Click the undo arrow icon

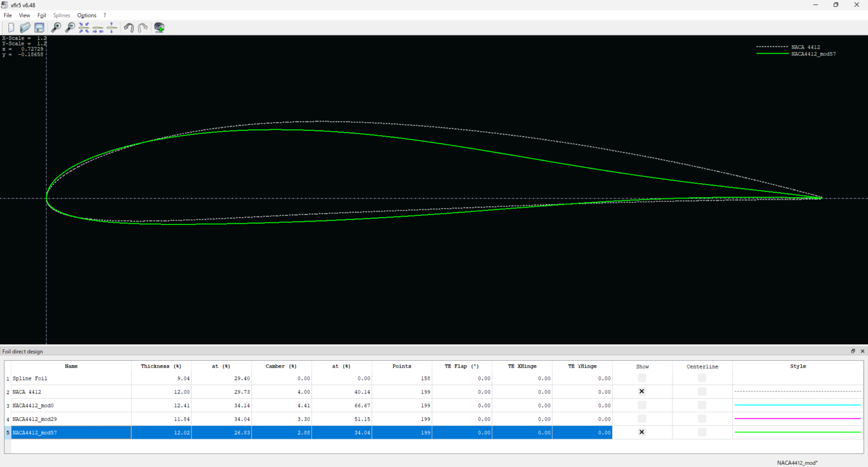pos(129,28)
